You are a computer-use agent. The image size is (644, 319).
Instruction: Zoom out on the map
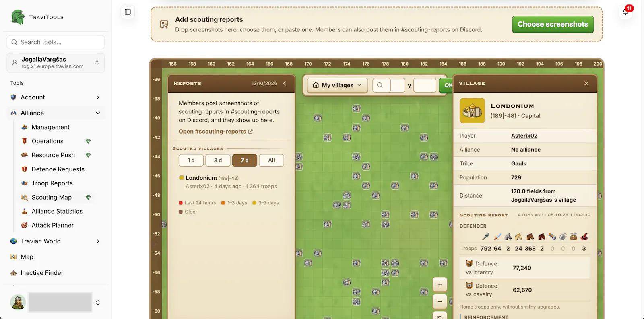pyautogui.click(x=440, y=301)
